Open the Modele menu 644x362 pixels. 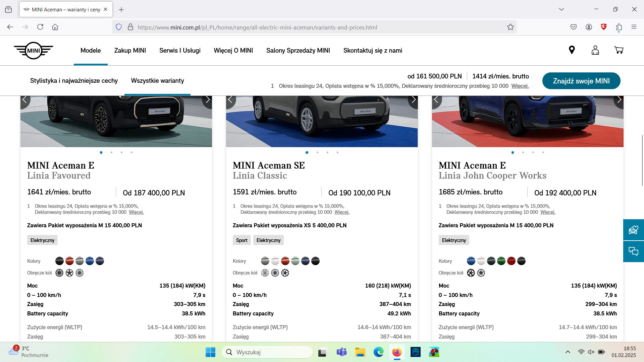[91, 51]
